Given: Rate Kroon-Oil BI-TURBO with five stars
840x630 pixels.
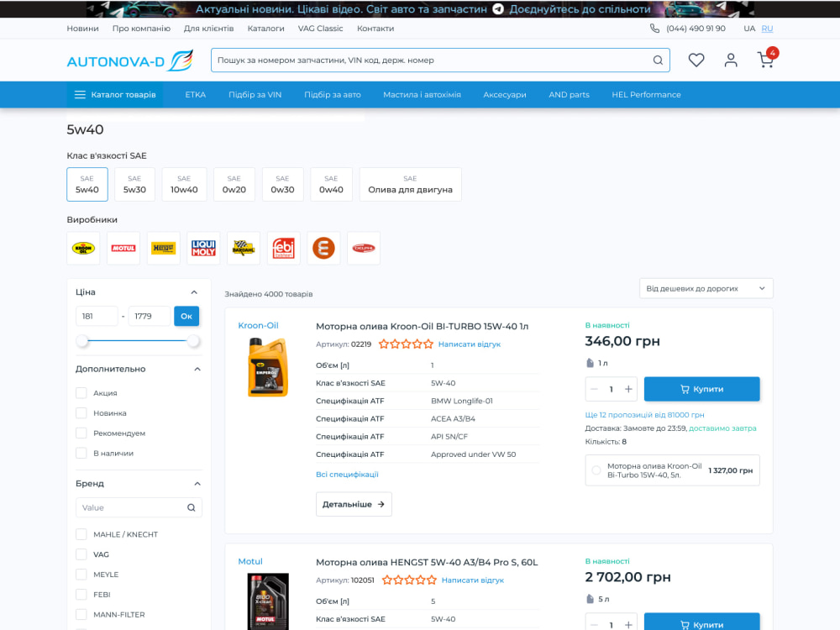Looking at the screenshot, I should 428,344.
